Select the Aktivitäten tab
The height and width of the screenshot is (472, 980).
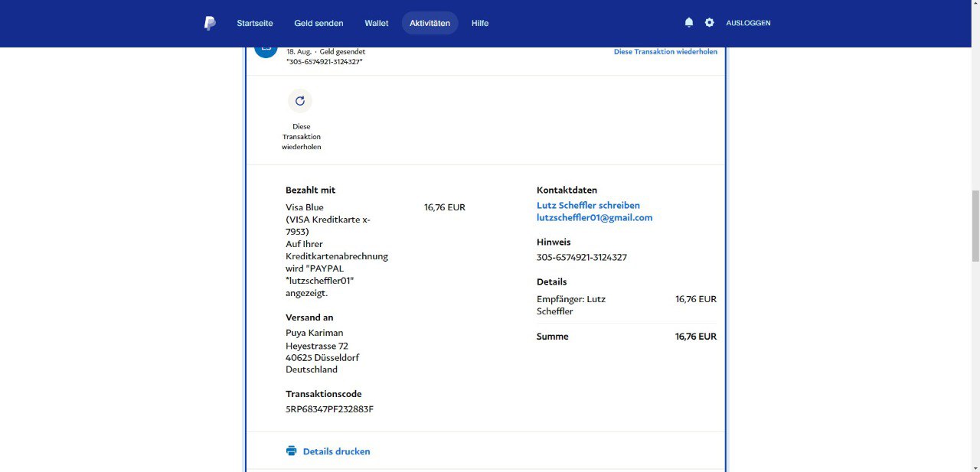pyautogui.click(x=430, y=23)
